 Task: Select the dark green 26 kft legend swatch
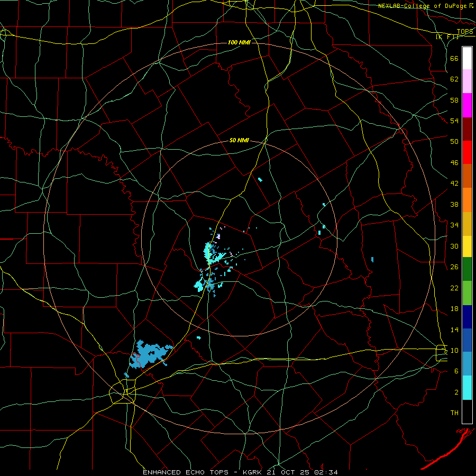point(467,269)
